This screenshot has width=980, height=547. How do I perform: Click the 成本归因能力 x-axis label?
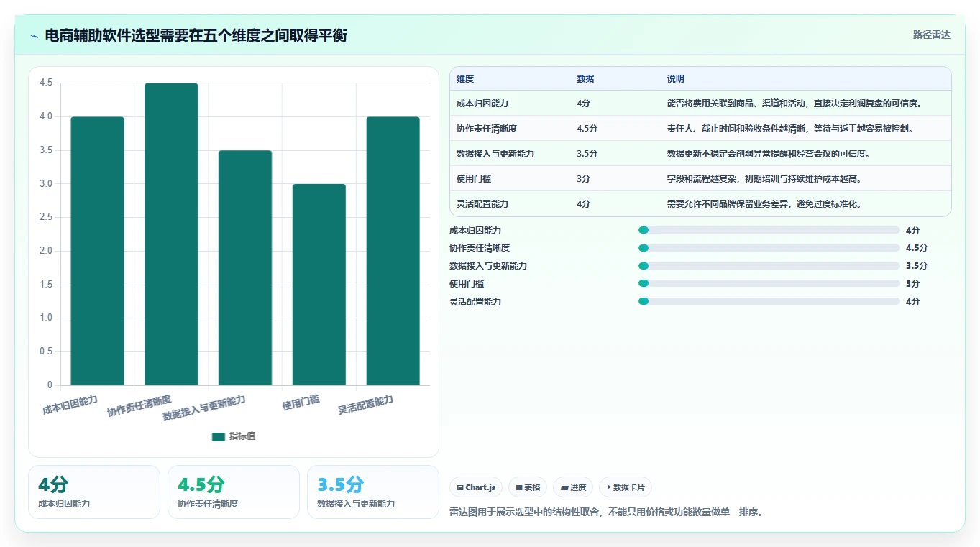point(70,405)
